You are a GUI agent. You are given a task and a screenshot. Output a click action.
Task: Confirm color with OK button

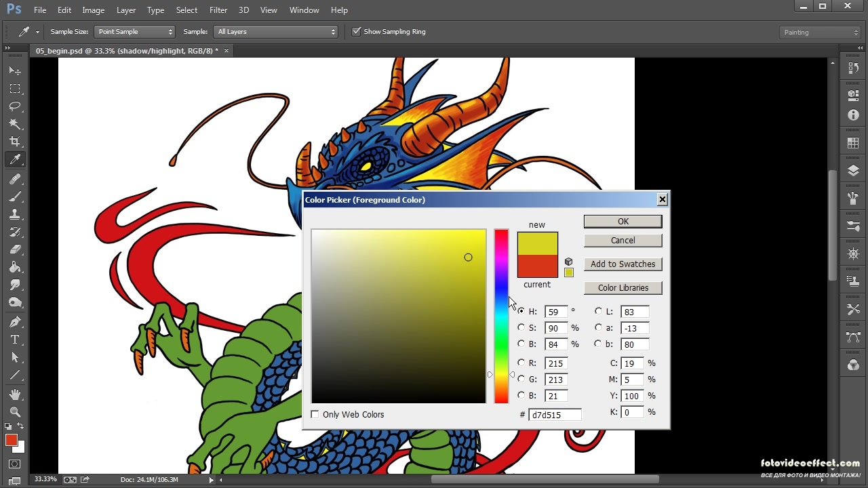623,222
